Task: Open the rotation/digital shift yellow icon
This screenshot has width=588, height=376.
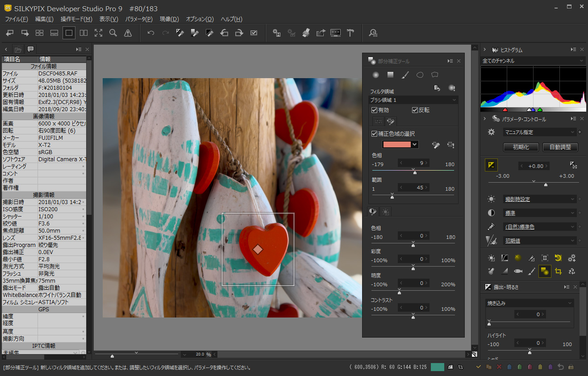Action: pyautogui.click(x=558, y=258)
